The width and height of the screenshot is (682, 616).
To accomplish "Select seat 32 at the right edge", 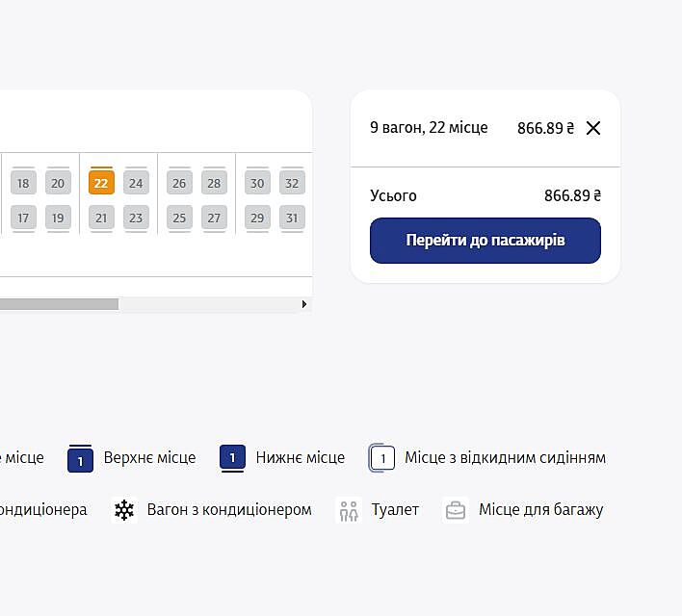I will 292,183.
